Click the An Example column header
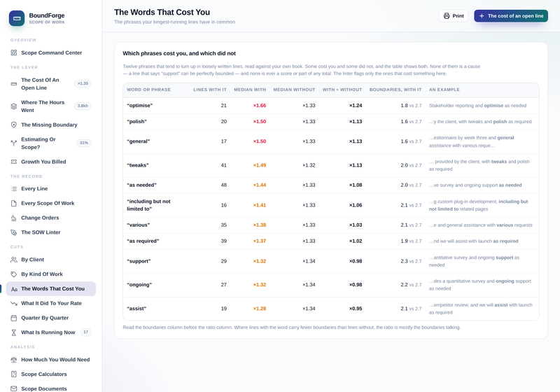 444,90
